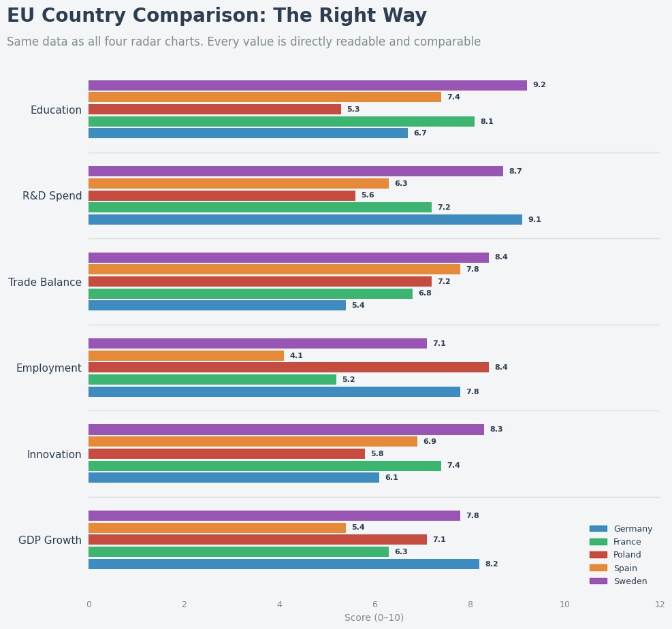Select the Employment category label
The image size is (672, 629).
[x=49, y=368]
